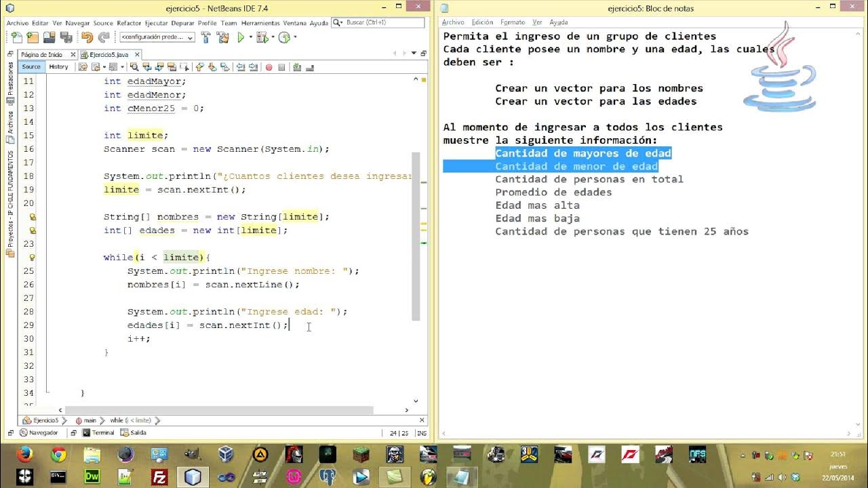Click the Redo toolbar arrow
Viewport: 868px width, 488px height.
(x=104, y=37)
